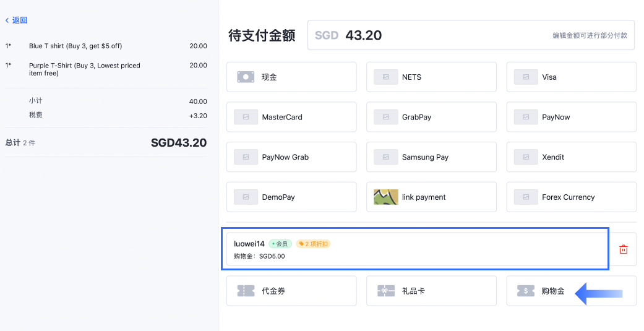The width and height of the screenshot is (644, 331).
Task: Select Samsung Pay option
Action: point(431,157)
